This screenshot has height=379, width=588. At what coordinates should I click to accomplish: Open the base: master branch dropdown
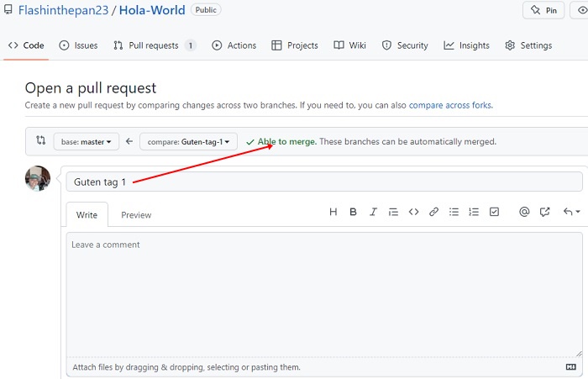[87, 141]
